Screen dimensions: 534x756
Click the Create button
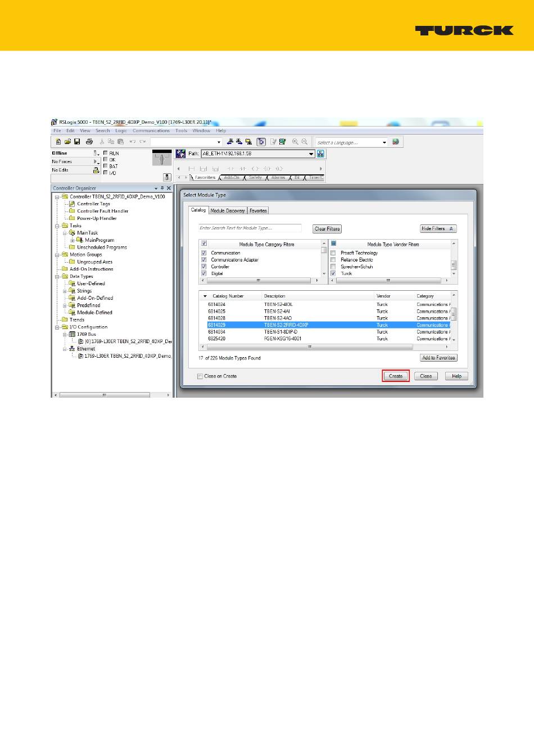396,376
